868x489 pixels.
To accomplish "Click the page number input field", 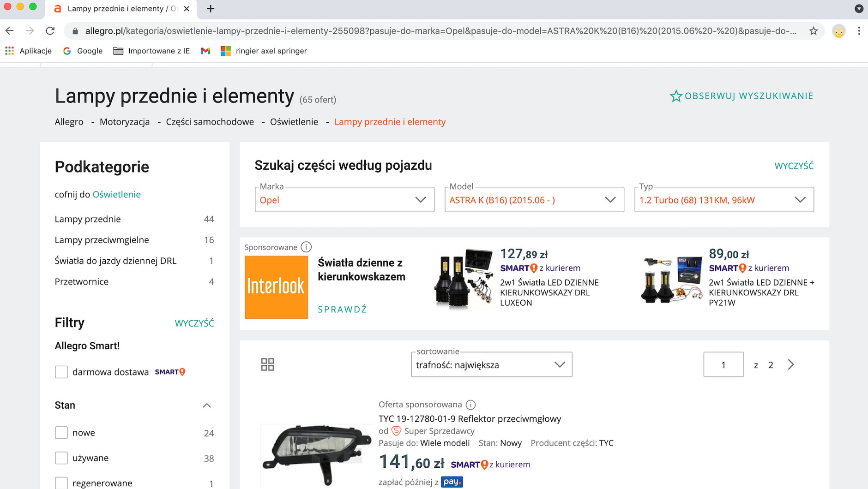I will [723, 364].
